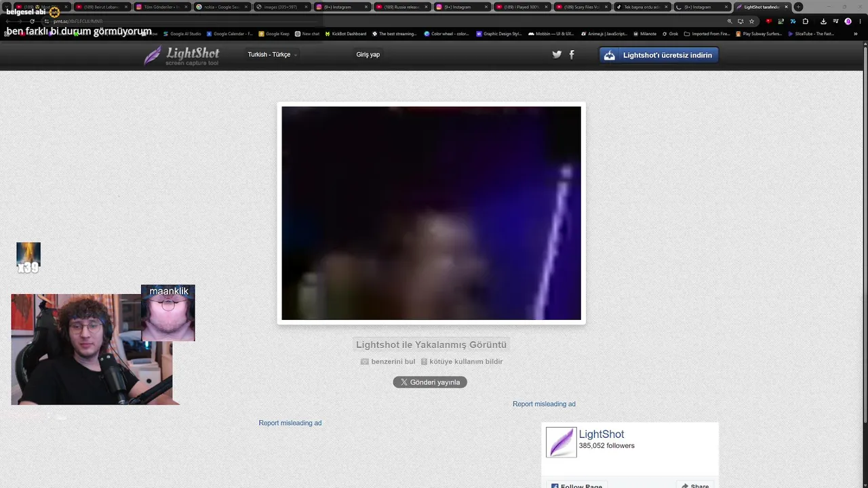The image size is (868, 488).
Task: Open browser Downloads icon
Action: 823,21
